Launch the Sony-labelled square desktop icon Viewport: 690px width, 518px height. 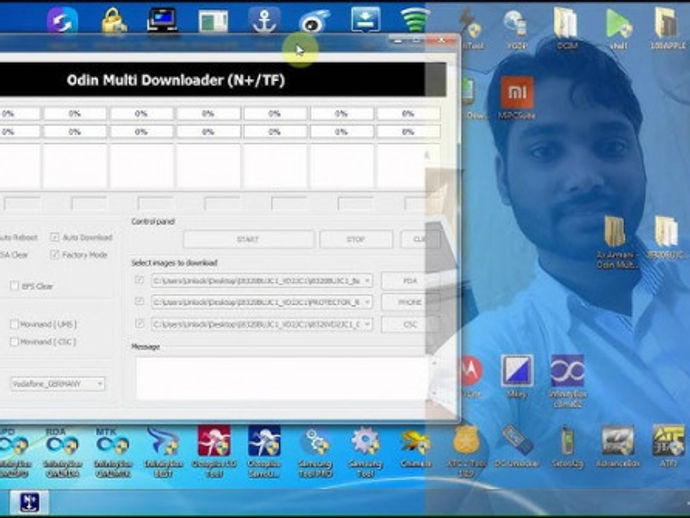(x=517, y=375)
